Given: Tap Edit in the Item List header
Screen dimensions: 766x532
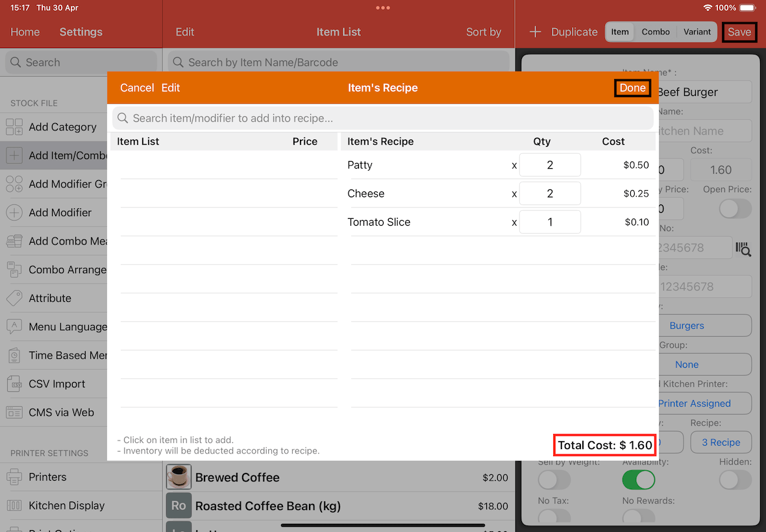Looking at the screenshot, I should click(184, 32).
